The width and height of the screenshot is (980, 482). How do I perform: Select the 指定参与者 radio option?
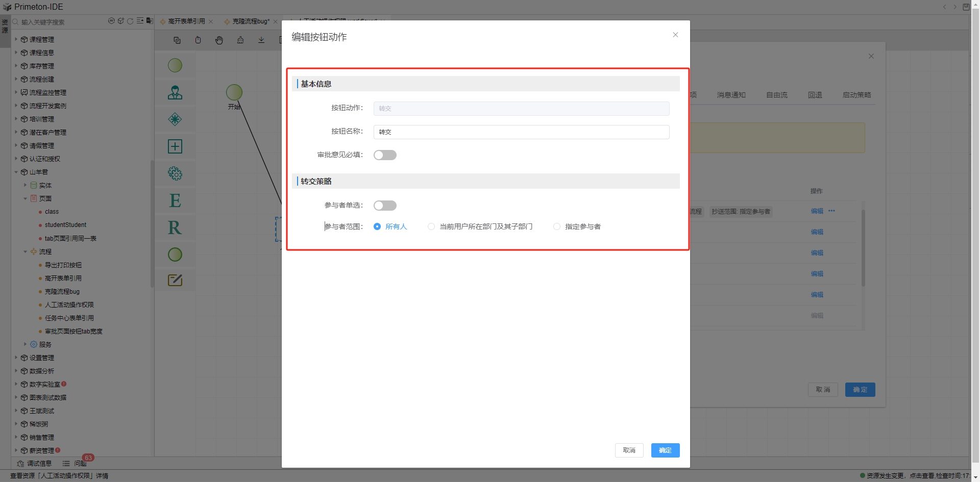(557, 226)
